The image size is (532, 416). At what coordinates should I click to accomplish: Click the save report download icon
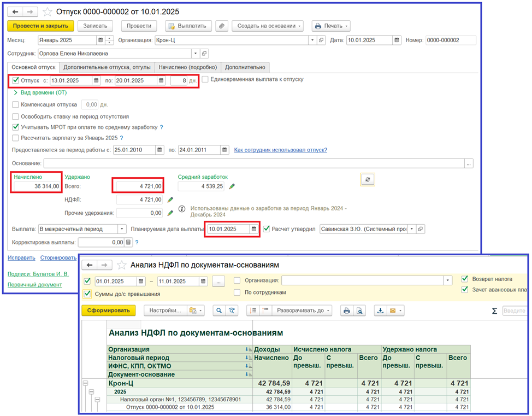pos(380,310)
